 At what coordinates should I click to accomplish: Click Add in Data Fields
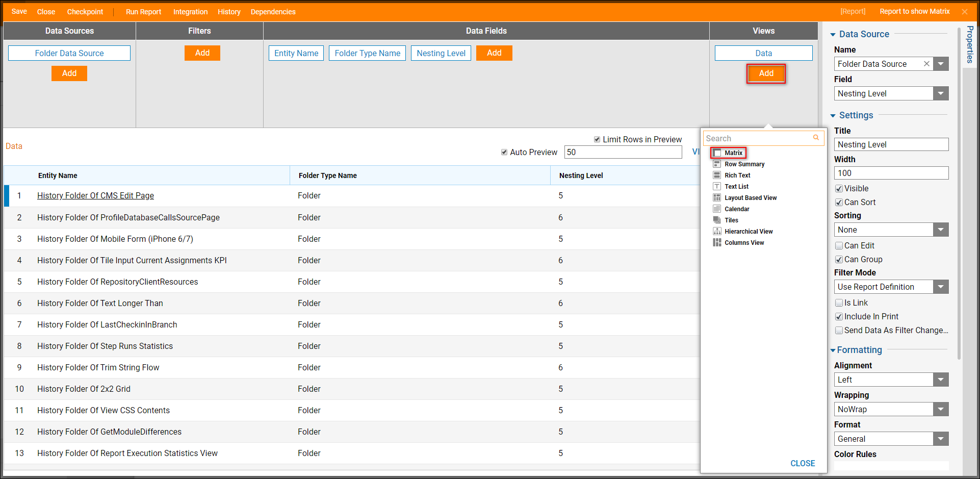pyautogui.click(x=494, y=53)
